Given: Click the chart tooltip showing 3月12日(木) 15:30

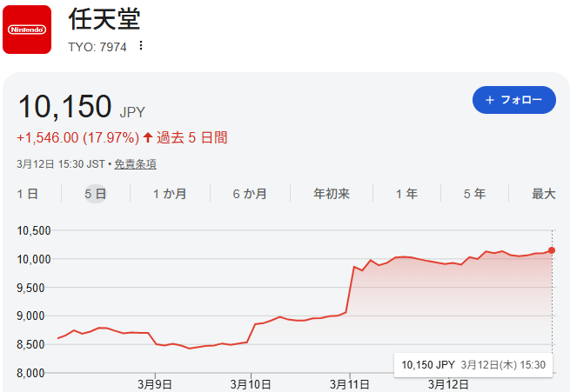Looking at the screenshot, I should click(x=473, y=365).
